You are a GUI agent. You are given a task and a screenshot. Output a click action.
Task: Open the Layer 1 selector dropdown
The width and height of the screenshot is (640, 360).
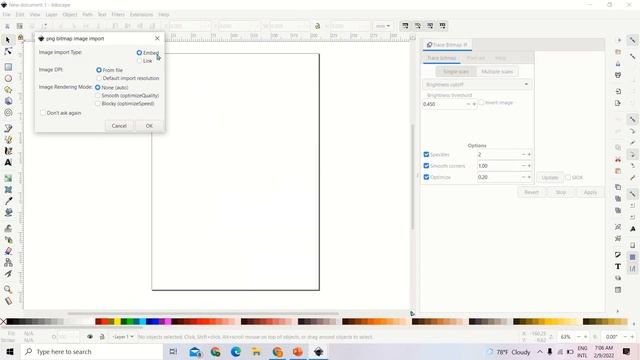(123, 337)
